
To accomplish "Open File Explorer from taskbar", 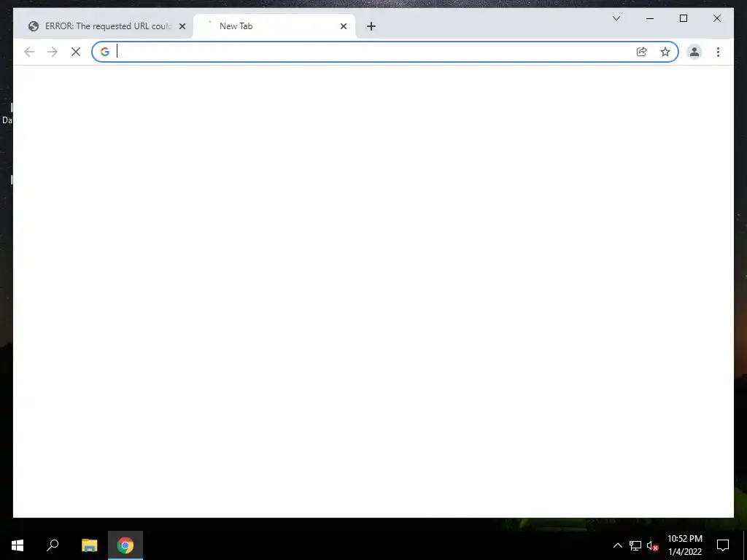I will click(90, 545).
